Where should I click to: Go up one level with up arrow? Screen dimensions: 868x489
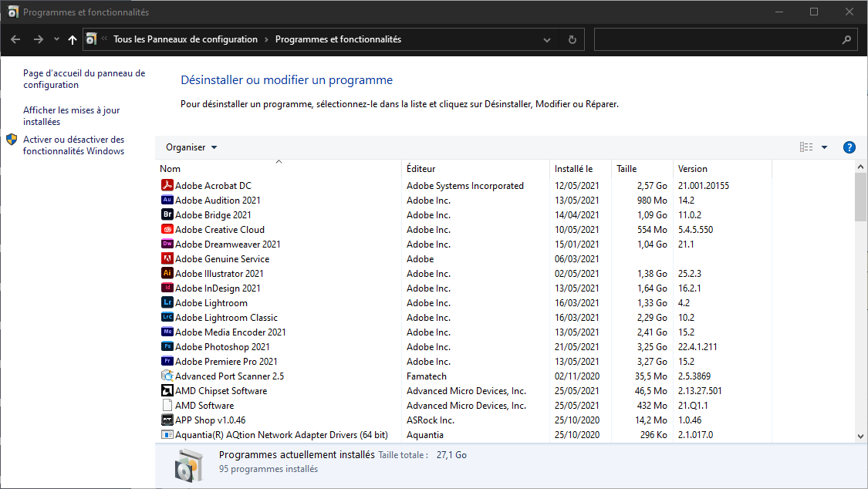coord(73,39)
